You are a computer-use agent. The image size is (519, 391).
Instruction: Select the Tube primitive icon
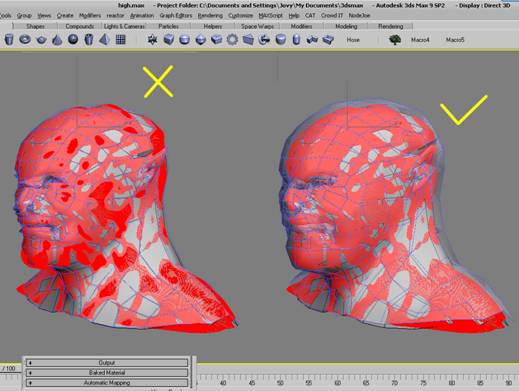click(x=88, y=40)
